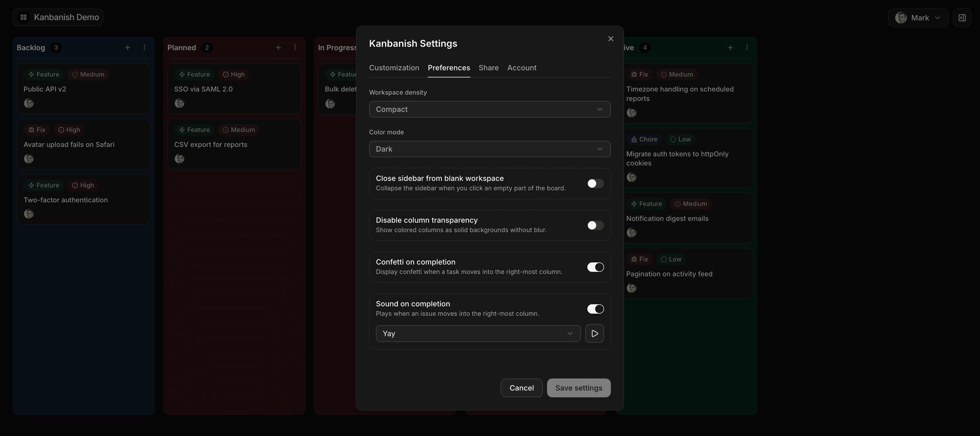Screen dimensions: 980x436
Task: Click assignee avatar on Pagination card
Action: tap(631, 288)
